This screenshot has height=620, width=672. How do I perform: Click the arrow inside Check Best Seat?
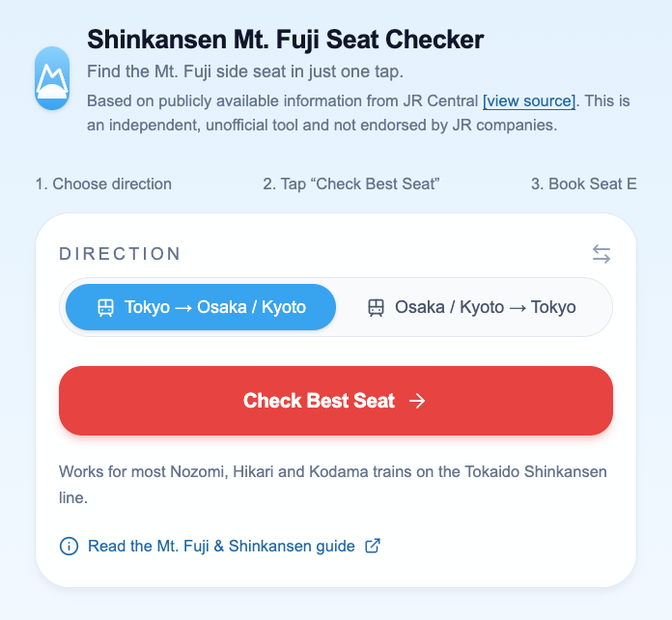(x=417, y=401)
